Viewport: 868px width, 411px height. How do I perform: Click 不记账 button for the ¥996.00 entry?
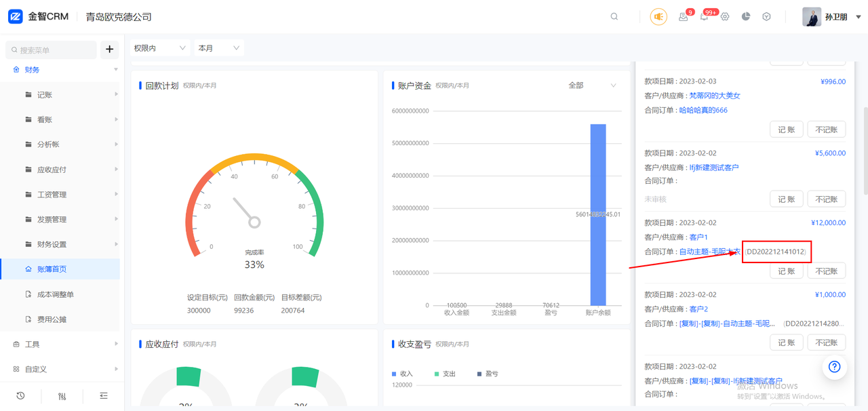[x=827, y=130]
